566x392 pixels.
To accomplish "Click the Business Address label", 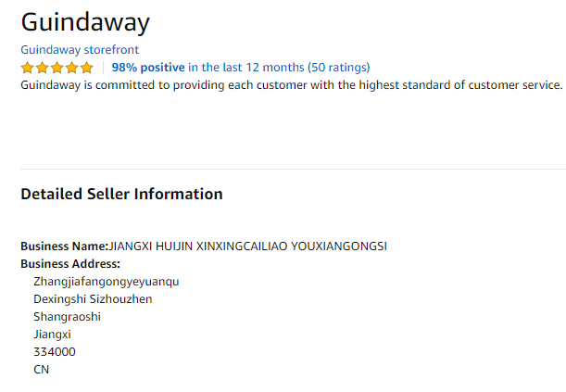I will point(70,264).
